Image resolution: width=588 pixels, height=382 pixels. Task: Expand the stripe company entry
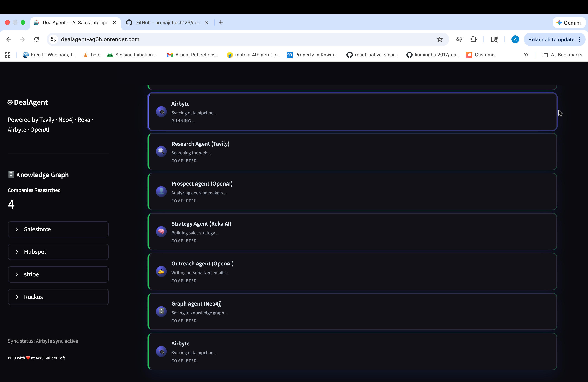[x=58, y=274]
